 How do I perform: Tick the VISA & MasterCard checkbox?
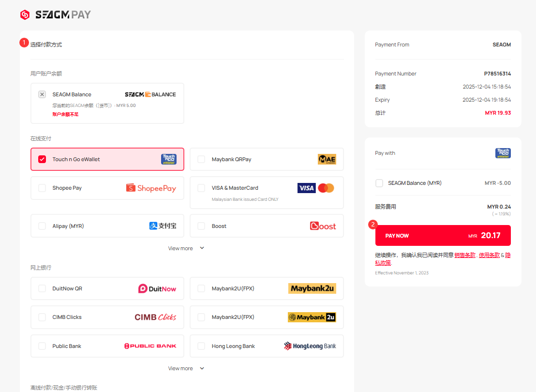pyautogui.click(x=201, y=188)
